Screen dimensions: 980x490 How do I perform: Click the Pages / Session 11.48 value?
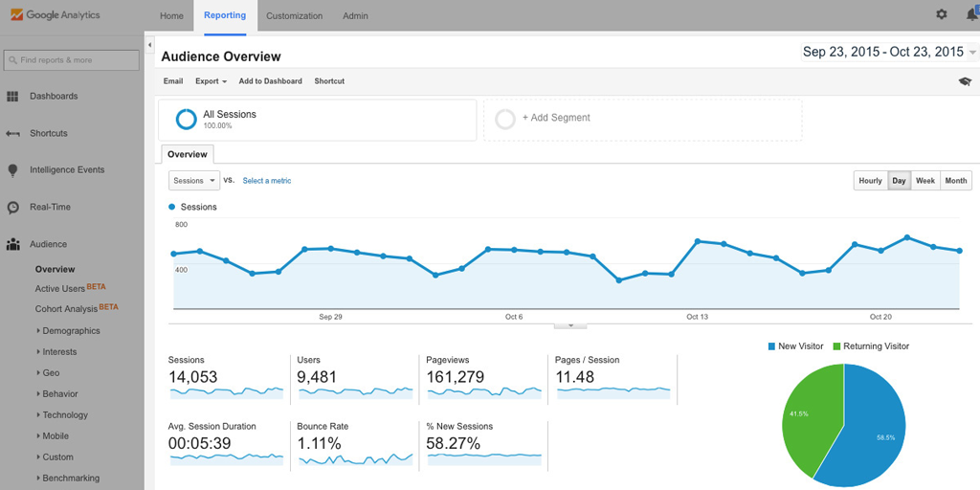[574, 377]
